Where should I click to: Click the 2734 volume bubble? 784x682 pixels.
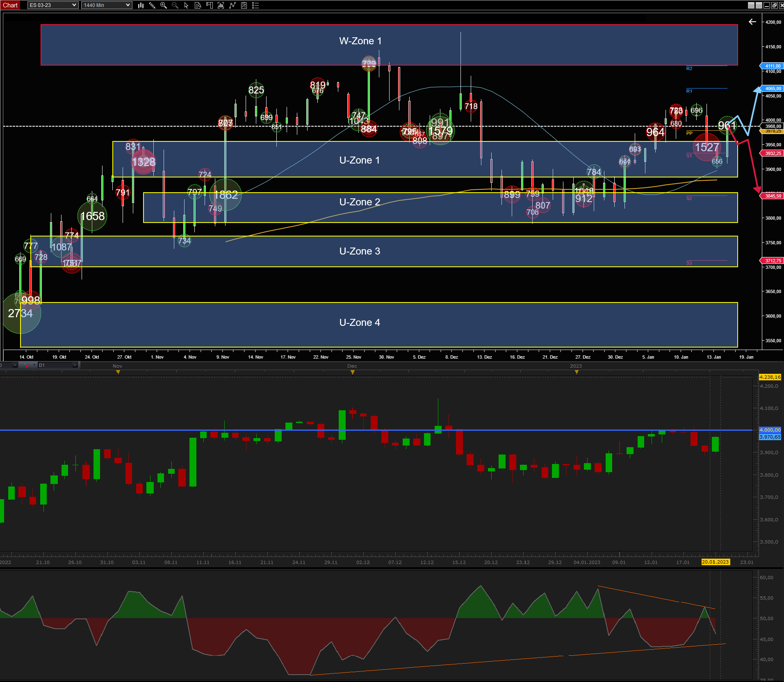[21, 314]
